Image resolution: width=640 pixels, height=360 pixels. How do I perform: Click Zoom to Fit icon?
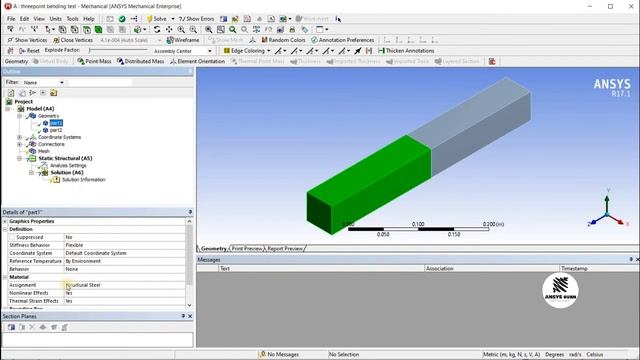point(209,29)
